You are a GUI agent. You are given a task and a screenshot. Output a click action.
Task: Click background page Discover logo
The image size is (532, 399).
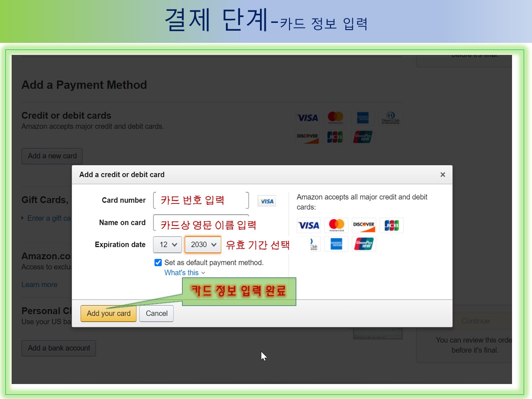coord(307,136)
